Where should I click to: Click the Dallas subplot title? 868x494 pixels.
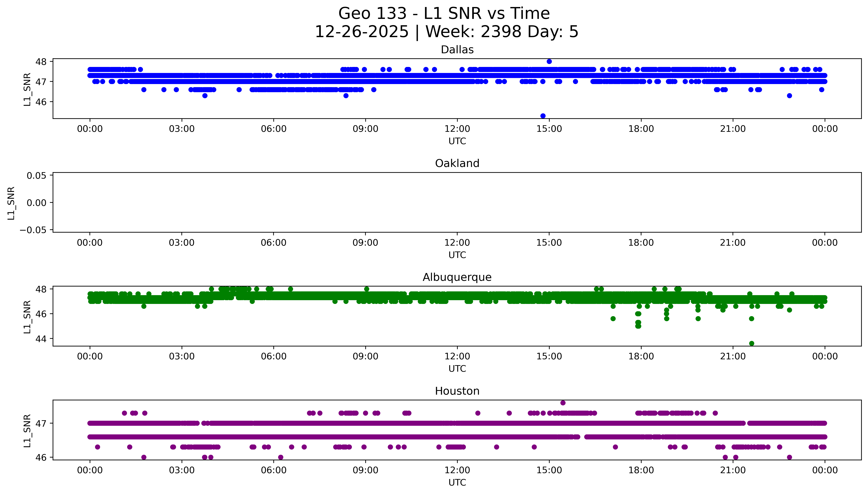(x=457, y=50)
